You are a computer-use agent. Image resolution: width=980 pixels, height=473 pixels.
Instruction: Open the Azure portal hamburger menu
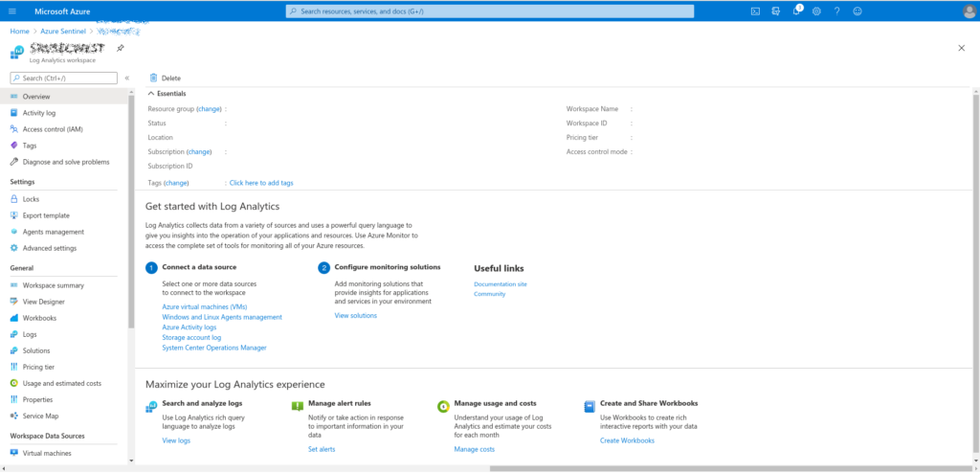point(12,11)
